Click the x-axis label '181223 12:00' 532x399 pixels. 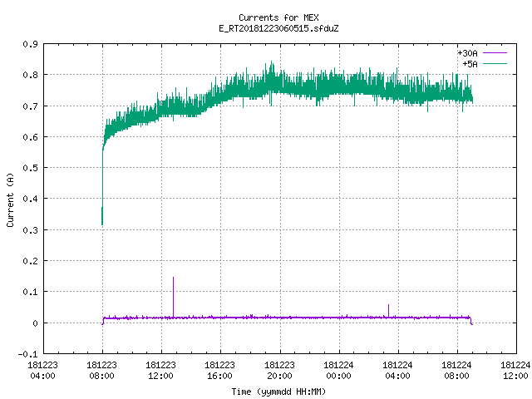click(x=160, y=371)
